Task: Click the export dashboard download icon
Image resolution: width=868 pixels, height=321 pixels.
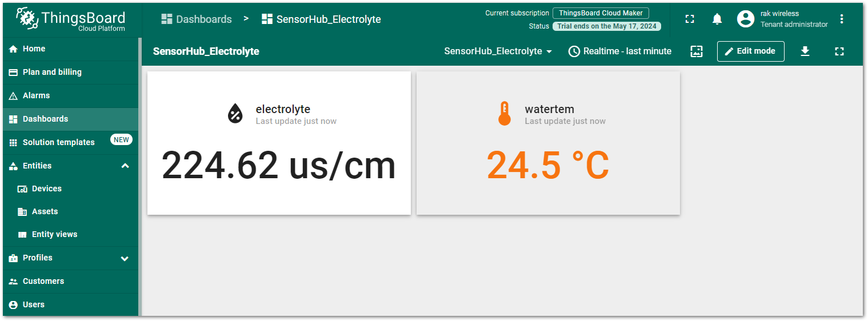Action: (x=805, y=51)
